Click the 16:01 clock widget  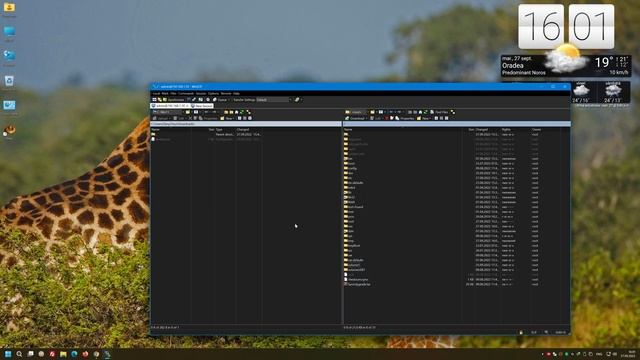pos(566,27)
